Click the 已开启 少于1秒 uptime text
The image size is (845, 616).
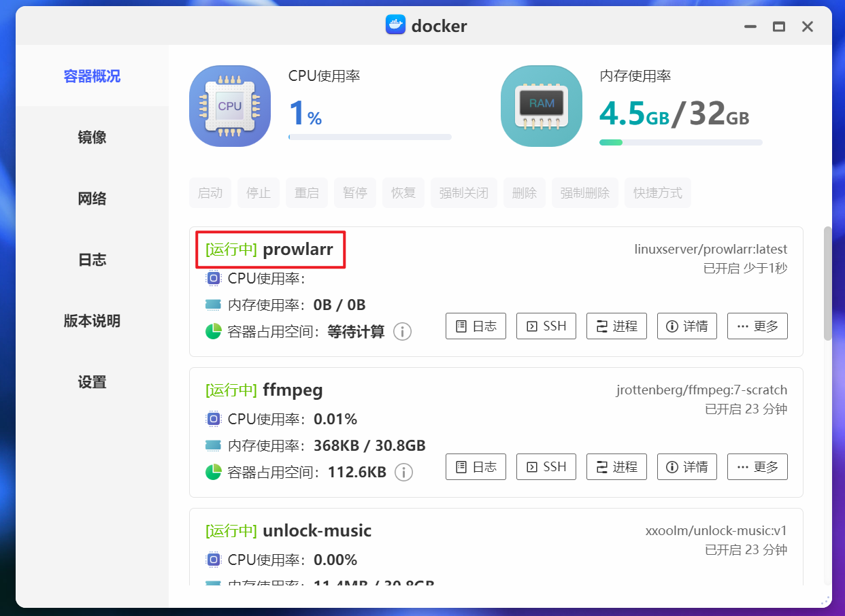click(x=746, y=269)
